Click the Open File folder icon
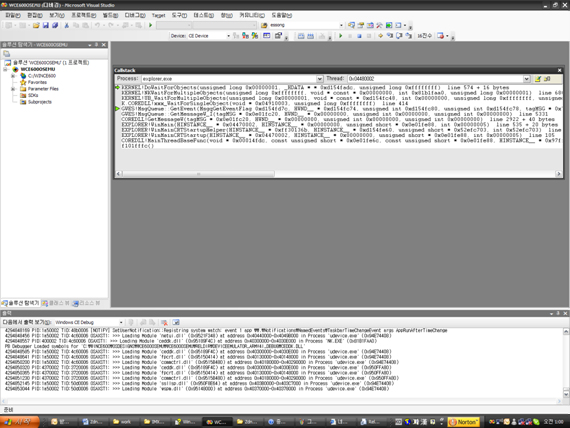Image resolution: width=570 pixels, height=428 pixels. tap(36, 25)
